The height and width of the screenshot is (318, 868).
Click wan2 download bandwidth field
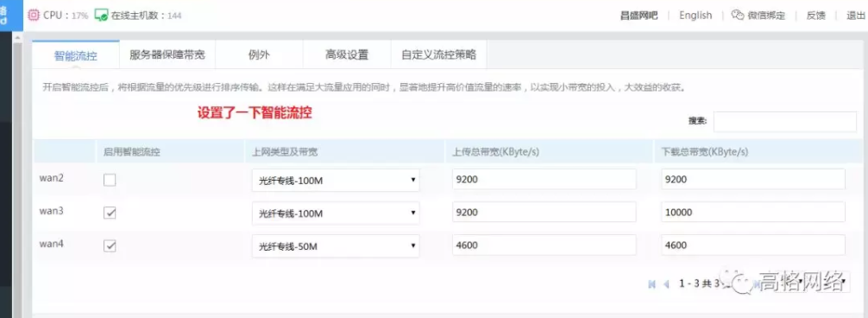(x=753, y=180)
